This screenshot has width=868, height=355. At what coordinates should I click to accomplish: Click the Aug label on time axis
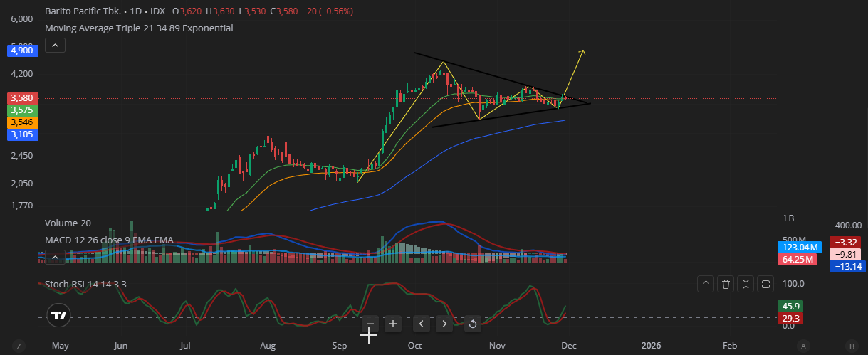(268, 346)
